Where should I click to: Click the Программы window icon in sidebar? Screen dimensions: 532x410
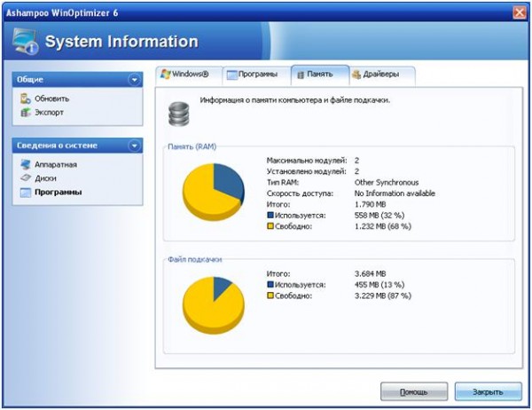point(25,193)
